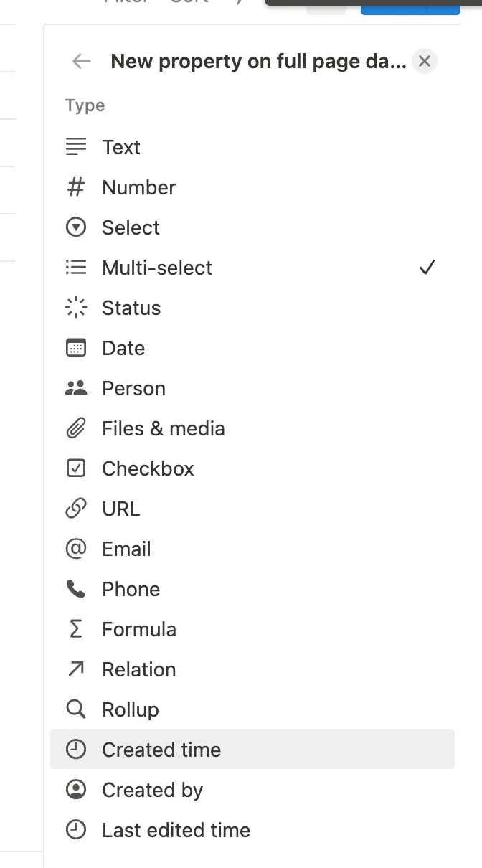Pick the Person property type
The height and width of the screenshot is (868, 482).
pos(133,388)
